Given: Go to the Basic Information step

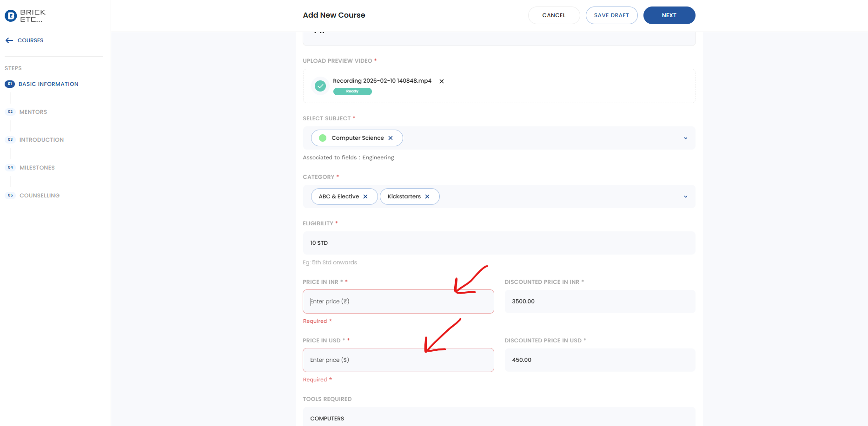Looking at the screenshot, I should click(x=48, y=84).
